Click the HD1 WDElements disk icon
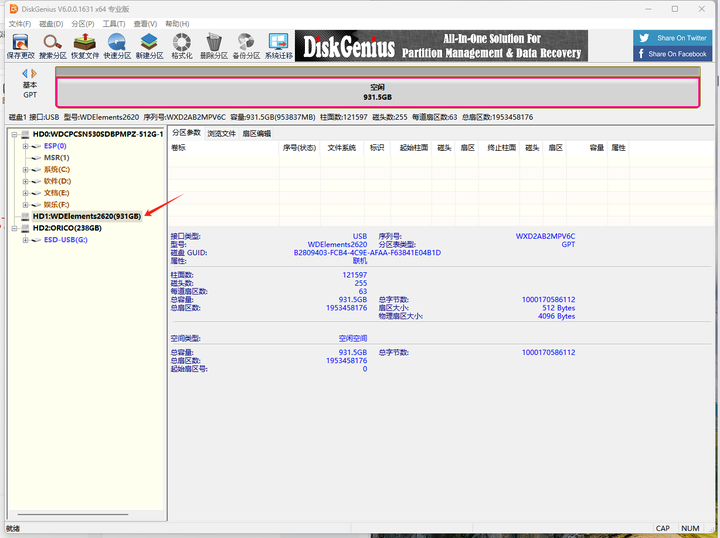720x538 pixels. (25, 216)
